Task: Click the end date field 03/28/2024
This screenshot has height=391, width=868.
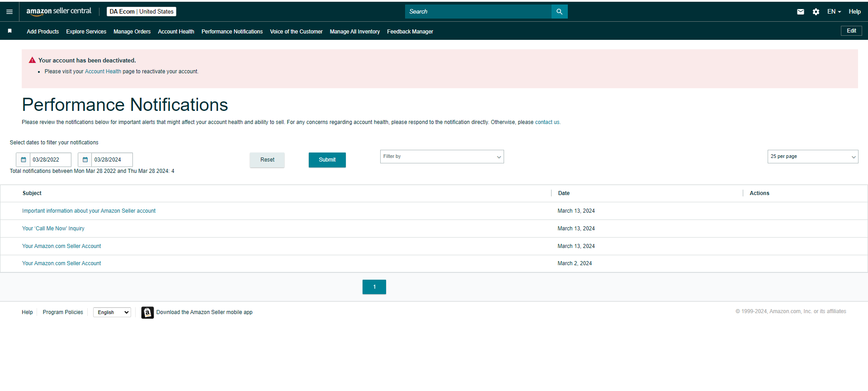Action: [x=112, y=160]
